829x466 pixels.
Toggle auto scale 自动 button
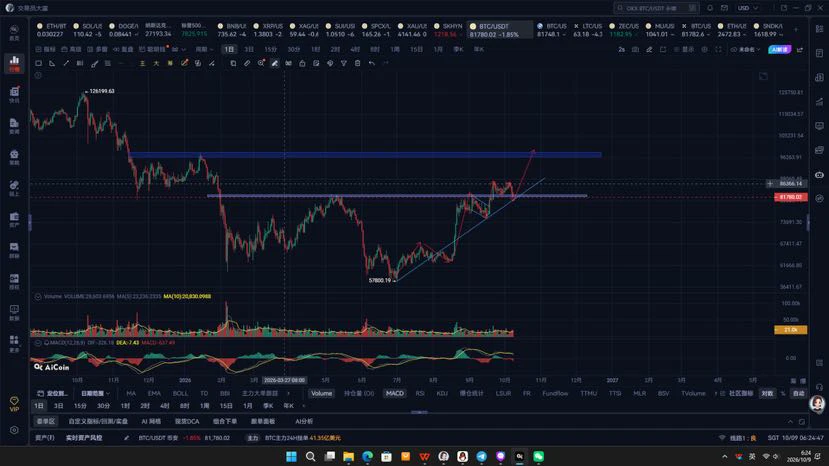798,393
